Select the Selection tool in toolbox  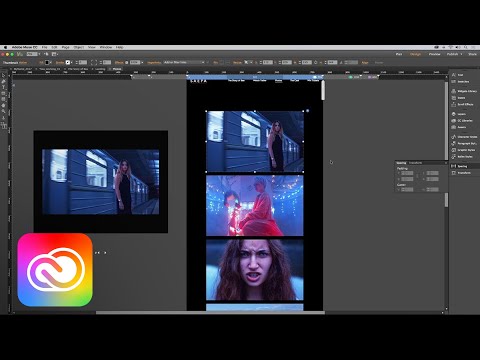tap(4, 75)
